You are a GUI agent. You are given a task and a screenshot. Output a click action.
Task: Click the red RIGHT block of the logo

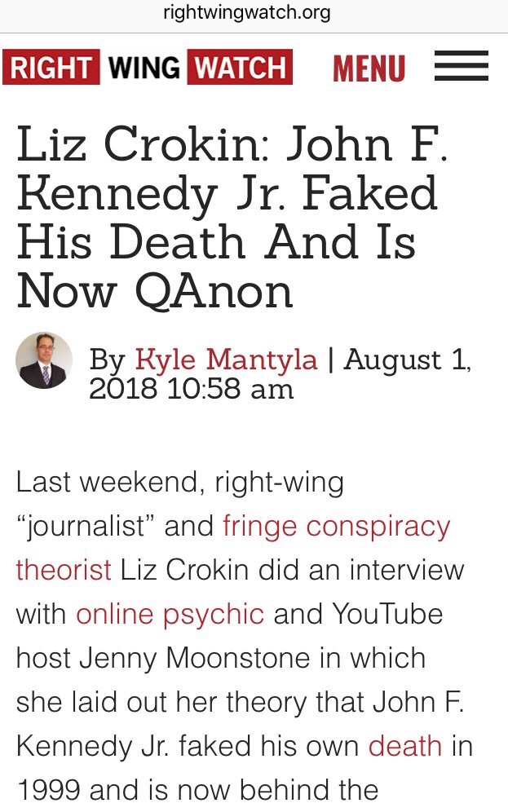point(51,68)
